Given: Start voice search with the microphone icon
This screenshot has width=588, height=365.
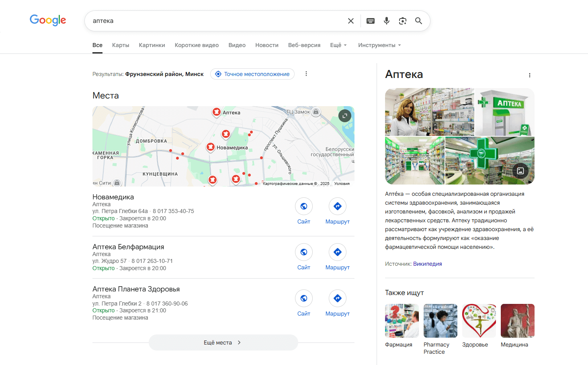Looking at the screenshot, I should click(x=387, y=21).
